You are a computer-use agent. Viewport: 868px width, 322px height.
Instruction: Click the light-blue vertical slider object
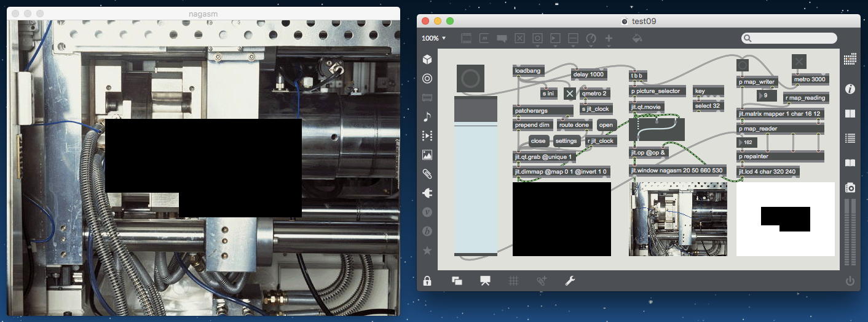476,175
